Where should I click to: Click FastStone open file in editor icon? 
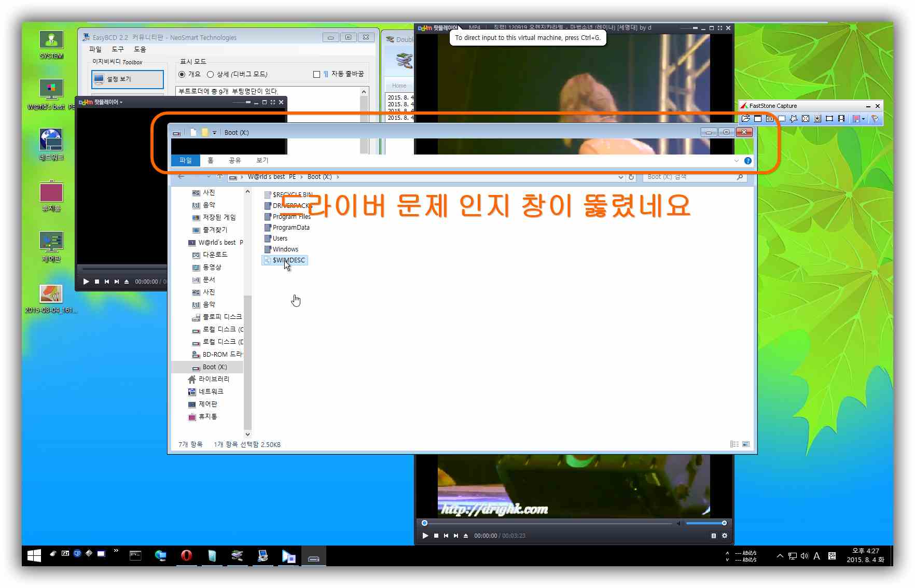[746, 119]
